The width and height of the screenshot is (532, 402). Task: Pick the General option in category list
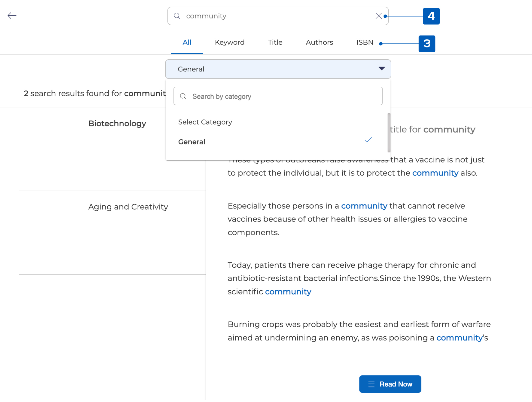192,142
